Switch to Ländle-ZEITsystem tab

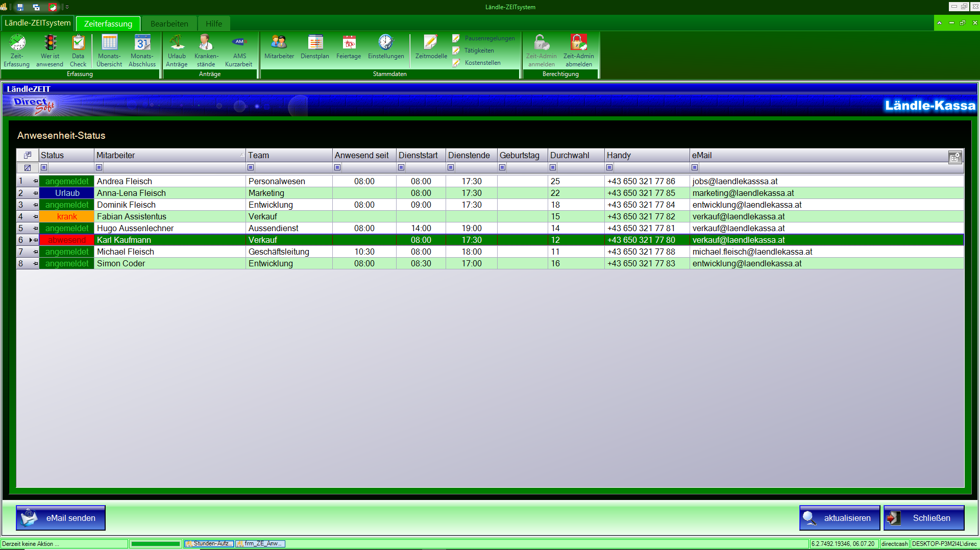coord(38,23)
